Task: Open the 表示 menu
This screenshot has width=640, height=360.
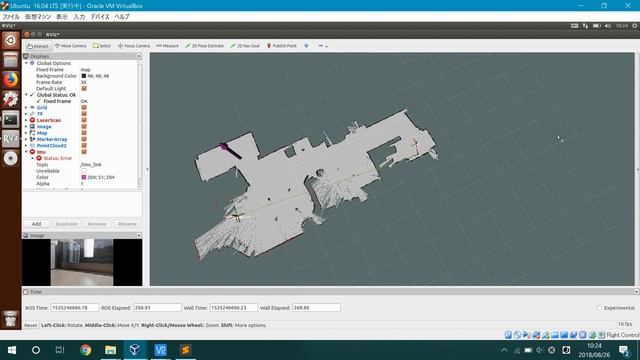Action: point(62,17)
